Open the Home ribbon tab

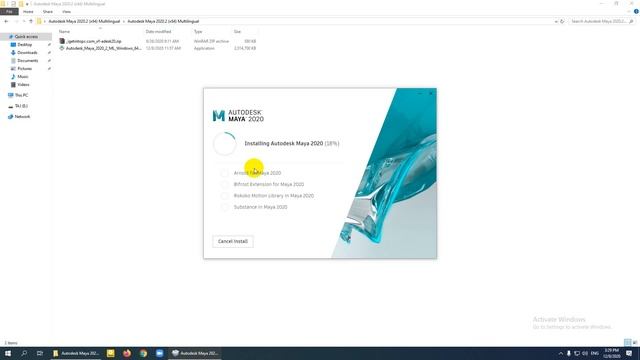coord(28,12)
